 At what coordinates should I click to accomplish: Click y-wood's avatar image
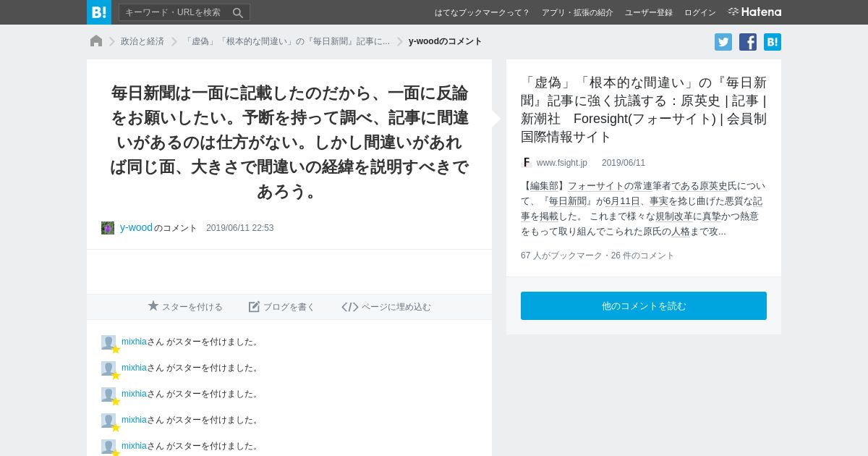tap(108, 228)
